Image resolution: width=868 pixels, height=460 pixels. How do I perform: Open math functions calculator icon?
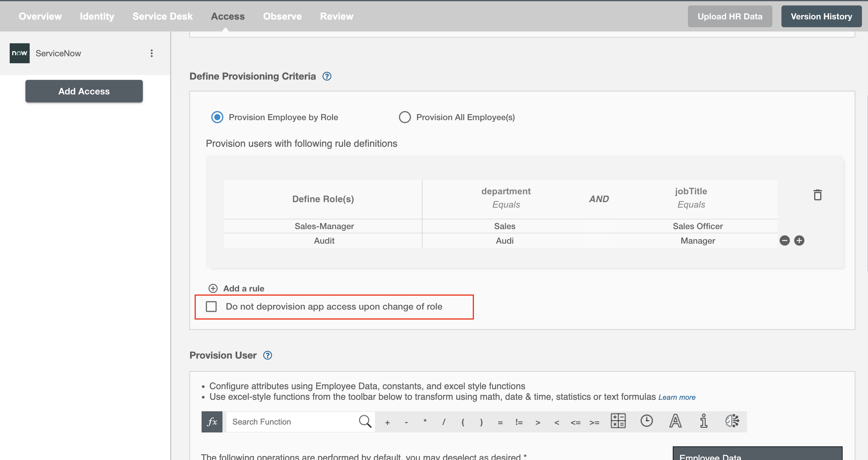(x=618, y=421)
